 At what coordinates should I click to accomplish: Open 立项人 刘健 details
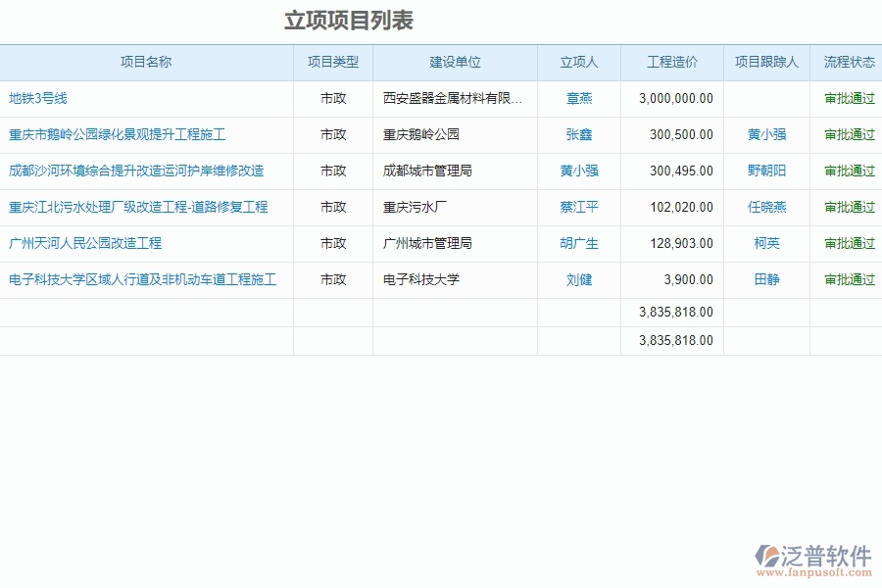[578, 279]
